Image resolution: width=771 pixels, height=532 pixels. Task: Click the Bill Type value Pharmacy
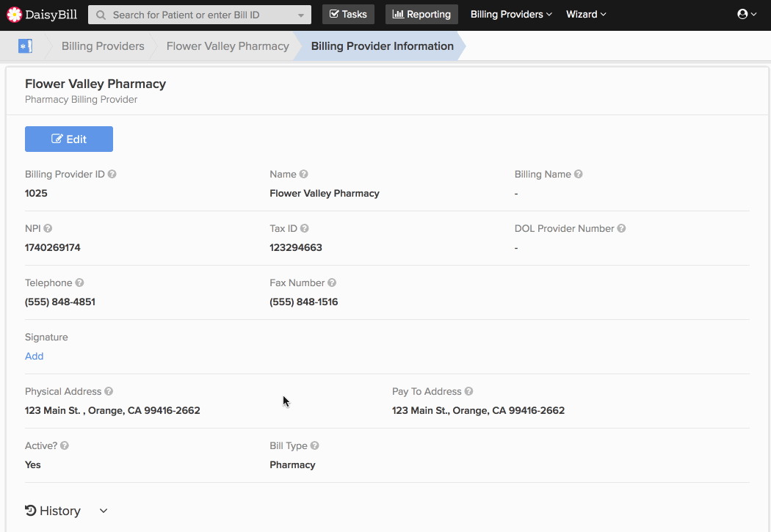292,464
